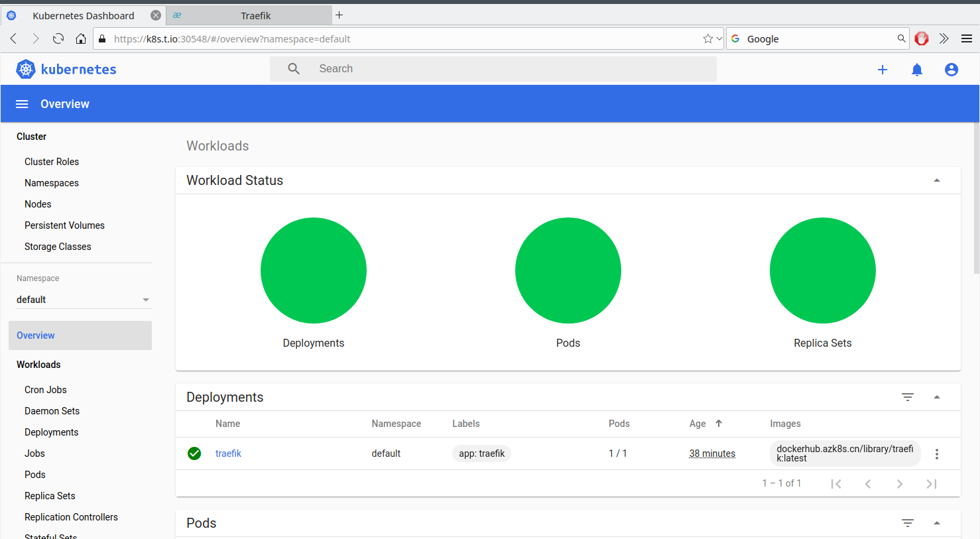Collapse the Pods card
This screenshot has height=539, width=980.
click(937, 523)
